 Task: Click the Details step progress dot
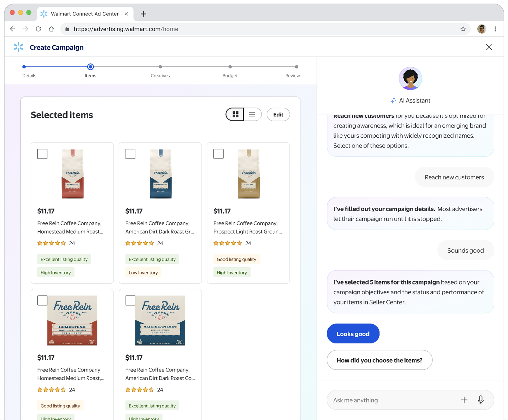[24, 67]
